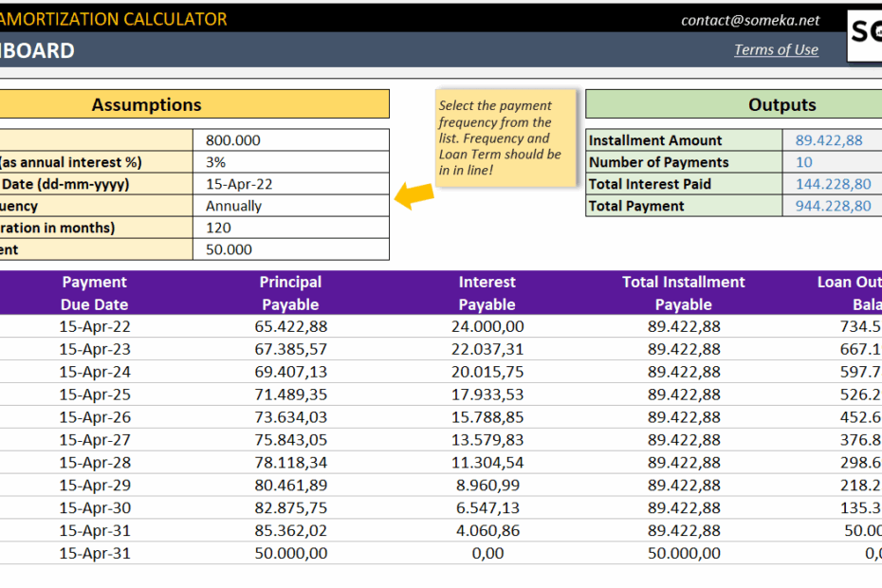The image size is (882, 588).
Task: Select the yellow arrow shape pointing at Assumptions
Action: pyautogui.click(x=413, y=197)
